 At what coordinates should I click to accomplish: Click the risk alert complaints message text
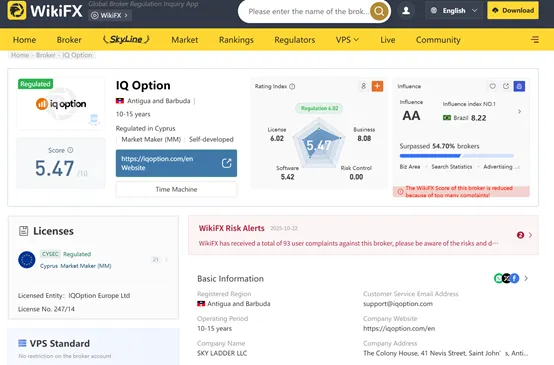click(348, 243)
